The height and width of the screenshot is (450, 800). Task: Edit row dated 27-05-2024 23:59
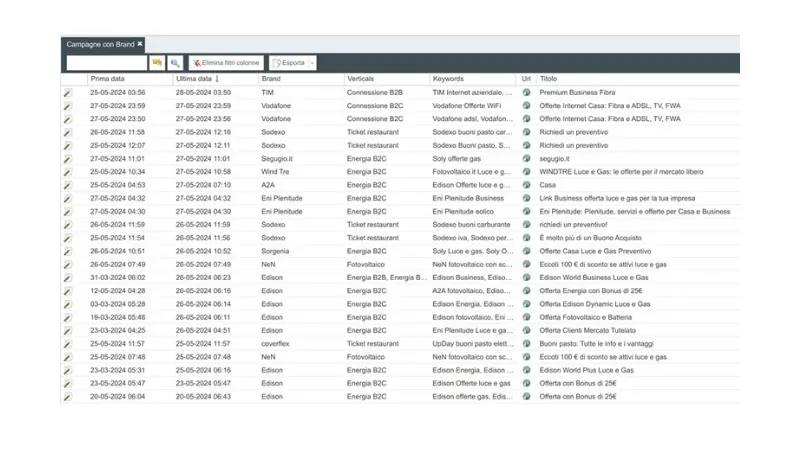click(x=68, y=106)
